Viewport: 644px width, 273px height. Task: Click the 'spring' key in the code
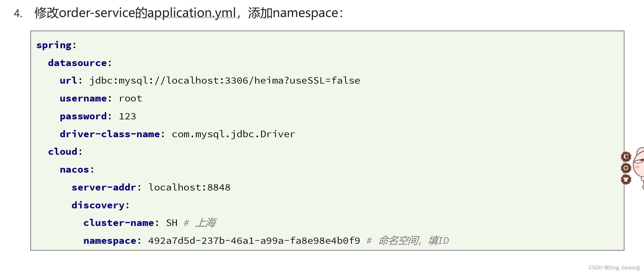[x=54, y=45]
